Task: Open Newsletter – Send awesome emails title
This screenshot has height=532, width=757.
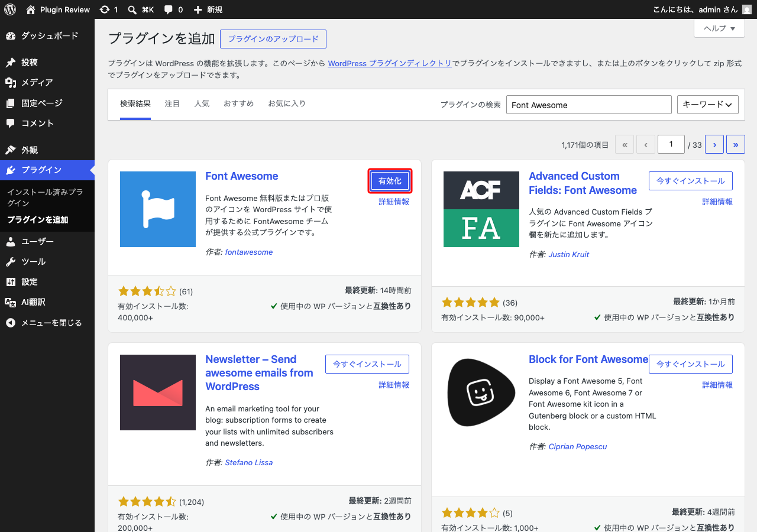Action: 259,373
